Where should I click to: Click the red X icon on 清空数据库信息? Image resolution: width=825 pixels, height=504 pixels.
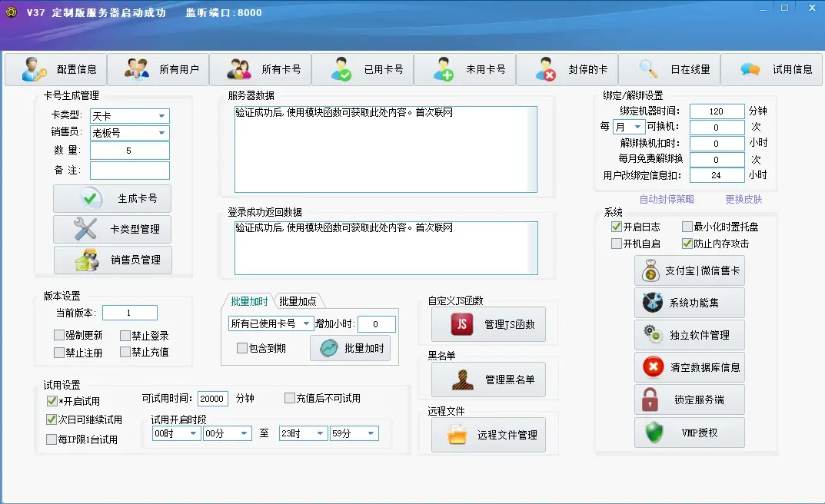653,366
